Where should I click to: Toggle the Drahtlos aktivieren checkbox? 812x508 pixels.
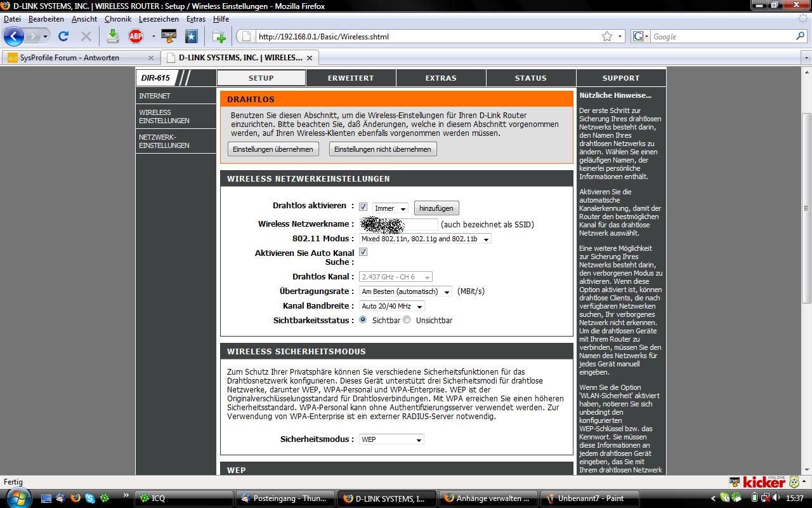pyautogui.click(x=363, y=207)
